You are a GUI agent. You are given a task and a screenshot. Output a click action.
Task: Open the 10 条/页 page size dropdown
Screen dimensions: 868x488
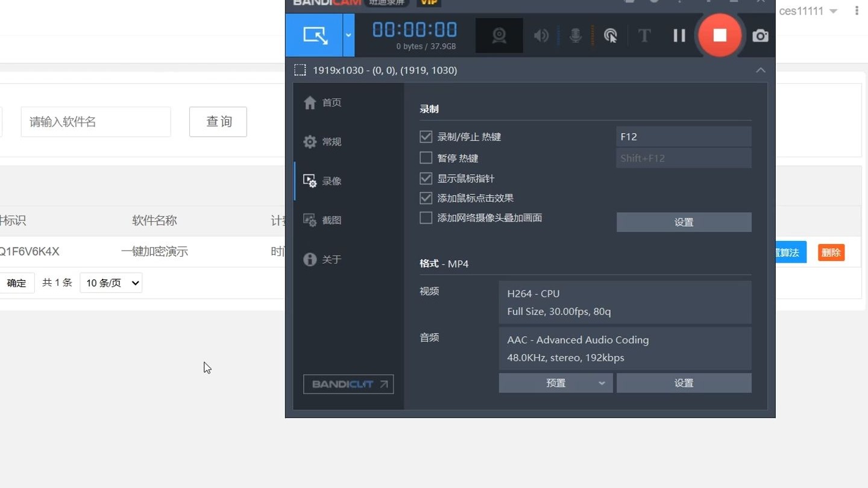(111, 283)
